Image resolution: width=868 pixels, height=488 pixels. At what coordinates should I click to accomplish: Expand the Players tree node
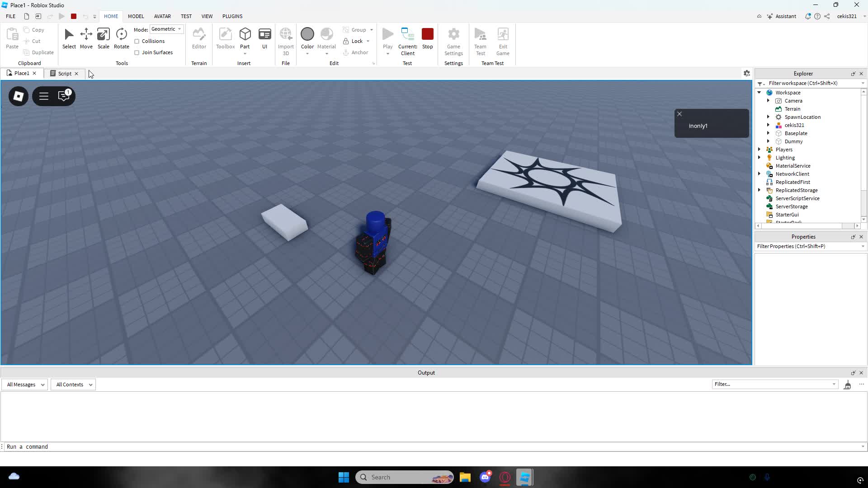pos(759,150)
